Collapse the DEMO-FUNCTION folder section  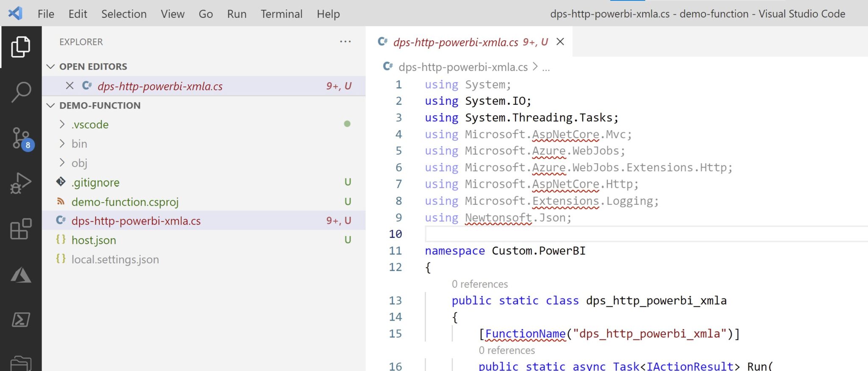(51, 106)
